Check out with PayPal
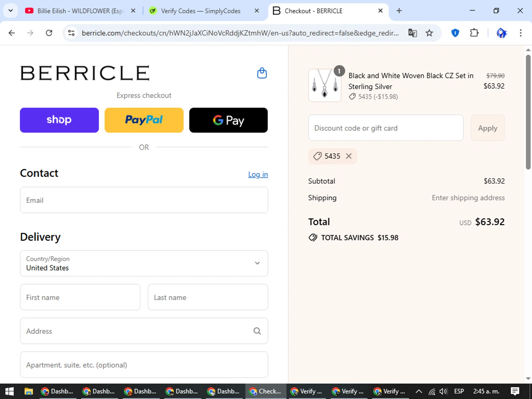Image resolution: width=532 pixels, height=399 pixels. pyautogui.click(x=144, y=120)
